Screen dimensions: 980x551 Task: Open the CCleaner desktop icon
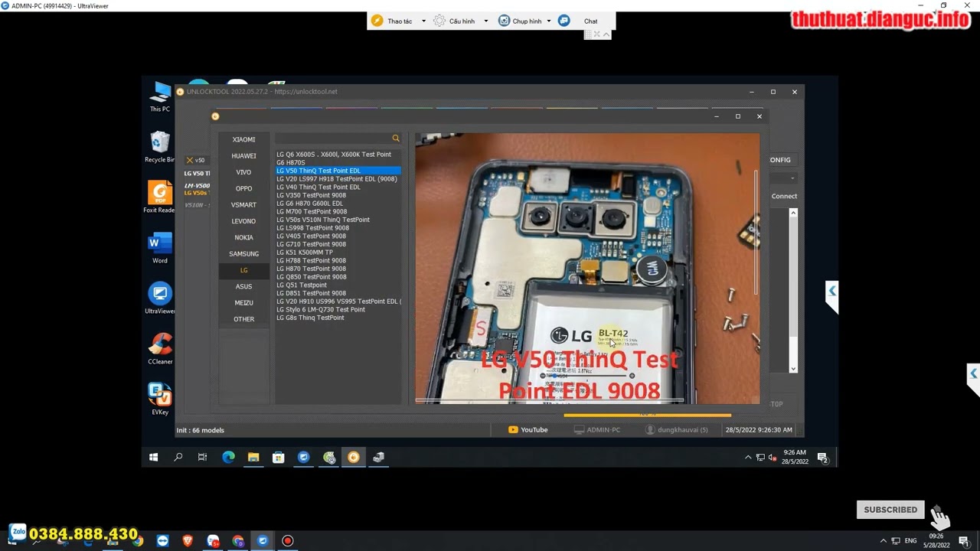click(x=160, y=349)
